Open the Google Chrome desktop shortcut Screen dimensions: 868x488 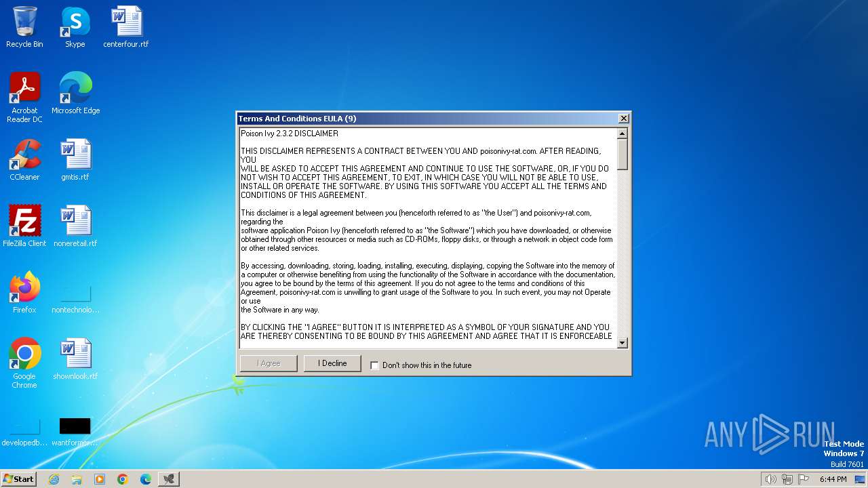tap(24, 363)
